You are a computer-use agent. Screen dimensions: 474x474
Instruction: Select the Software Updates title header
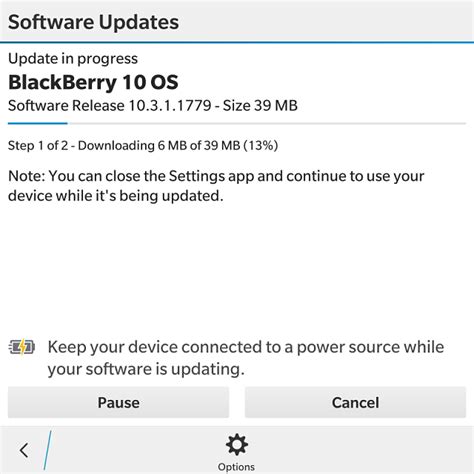(93, 22)
